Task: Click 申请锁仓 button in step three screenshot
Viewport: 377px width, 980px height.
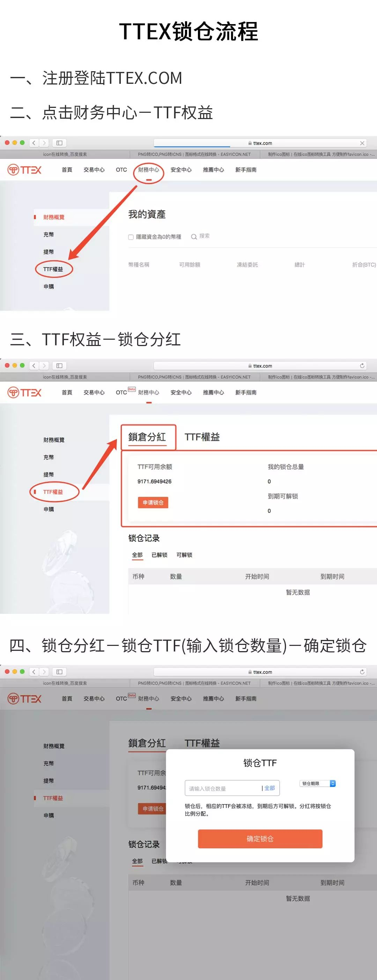Action: click(153, 502)
